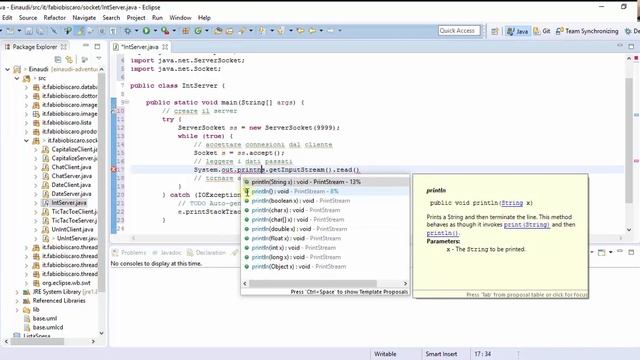The width and height of the screenshot is (640, 360).
Task: Open the Refactor menu
Action: 55,18
